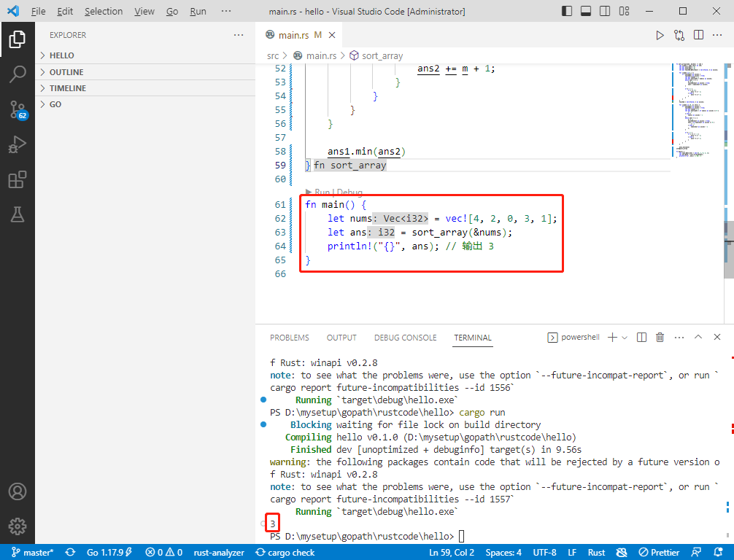Split the terminal panel
Screen dimensions: 734x560
pos(642,338)
